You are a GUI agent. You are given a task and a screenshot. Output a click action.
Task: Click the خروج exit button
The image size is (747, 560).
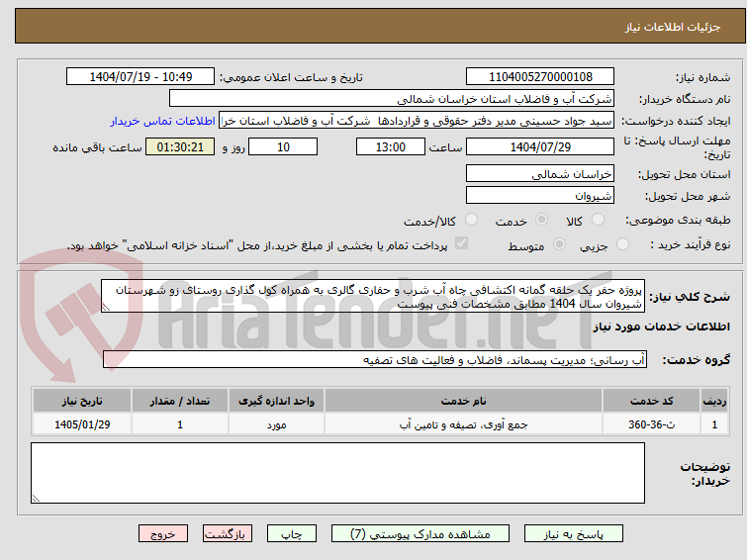[x=163, y=534]
